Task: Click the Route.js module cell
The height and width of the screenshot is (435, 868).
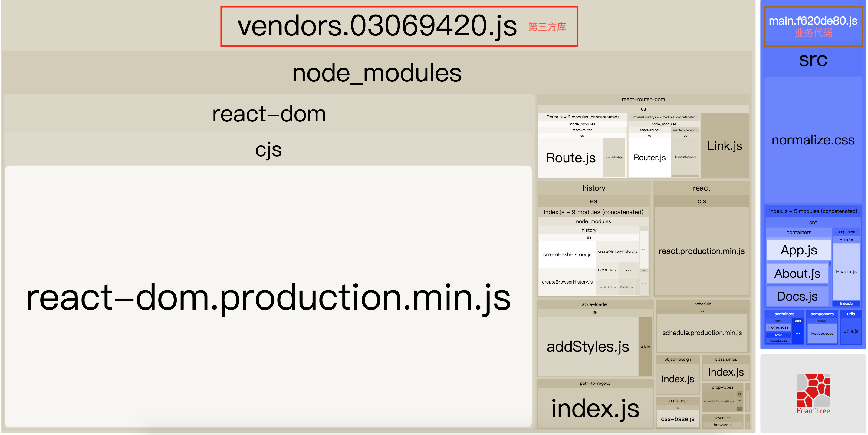Action: [x=570, y=158]
